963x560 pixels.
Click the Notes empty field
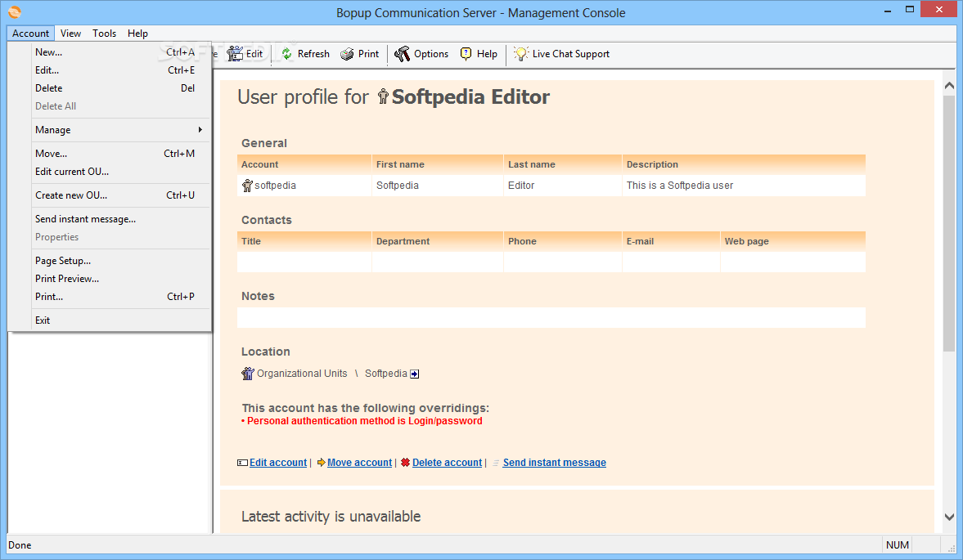point(551,318)
